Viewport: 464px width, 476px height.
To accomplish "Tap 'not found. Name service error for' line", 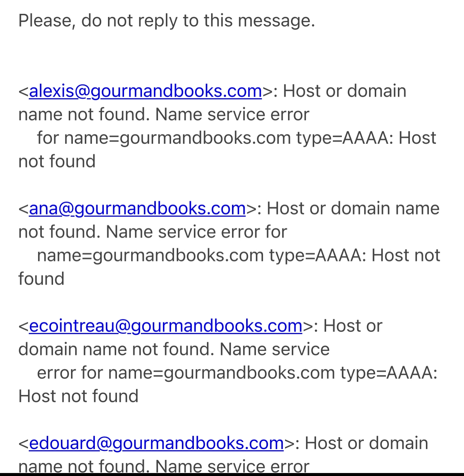I will coord(152,232).
